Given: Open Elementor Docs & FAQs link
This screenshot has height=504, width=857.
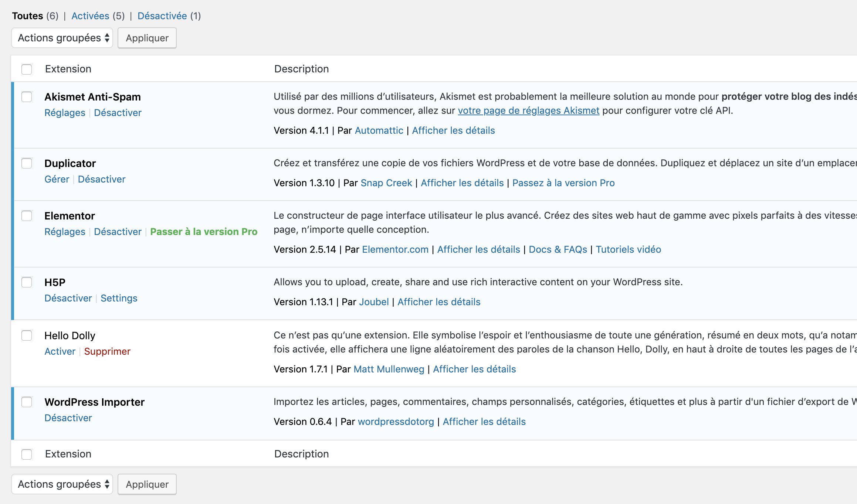Looking at the screenshot, I should coord(558,249).
